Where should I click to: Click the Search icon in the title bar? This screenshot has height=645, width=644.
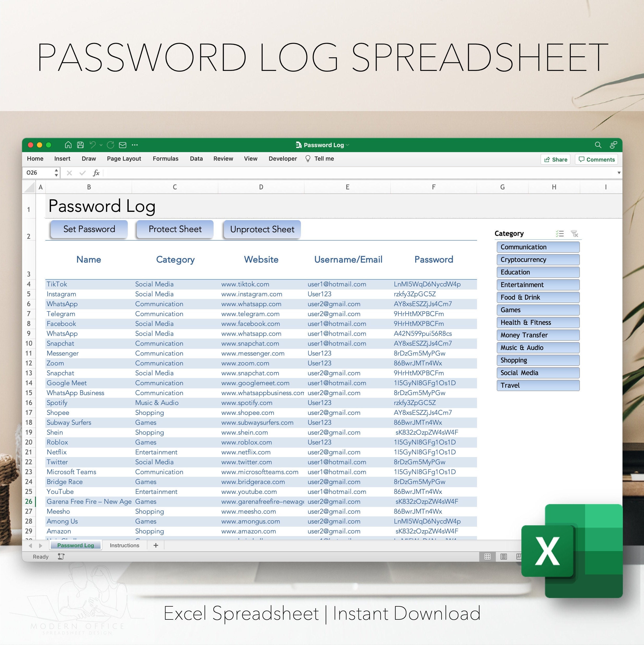click(x=598, y=145)
